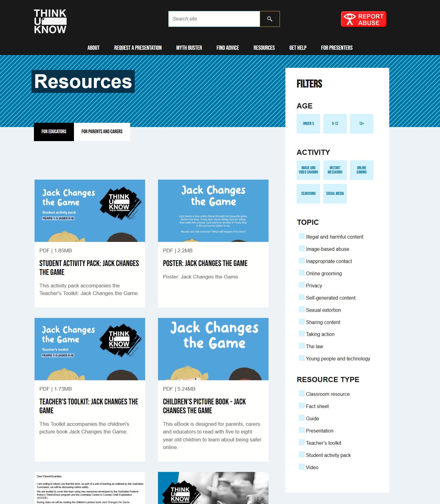This screenshot has height=504, width=440.
Task: Open Poster: Jack Changes the Game title
Action: point(205,263)
